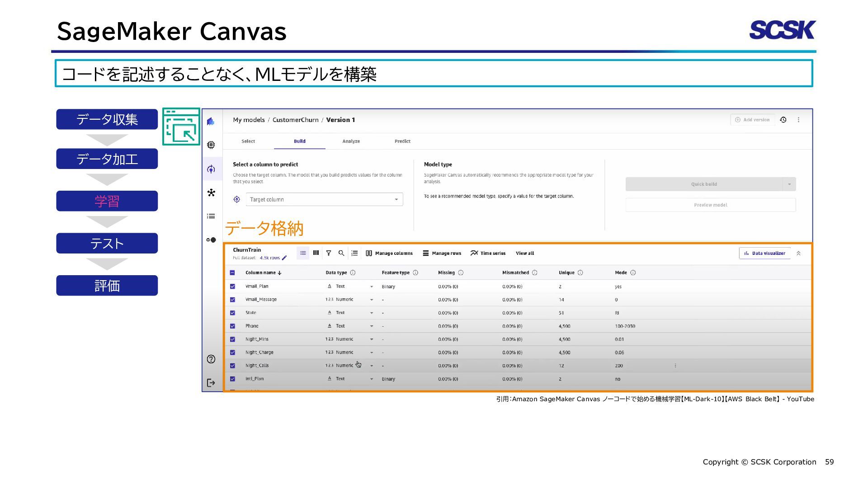Open the Night_Calls row three-dot menu

675,366
